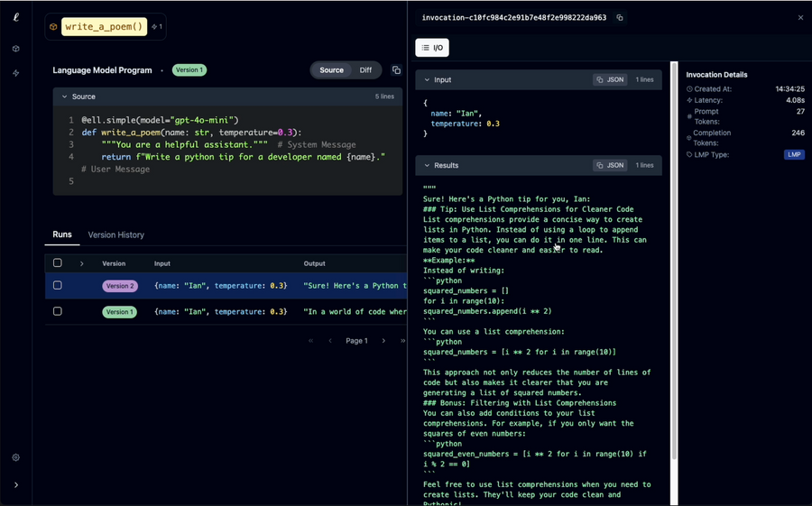The width and height of the screenshot is (812, 506).
Task: Switch to Source view
Action: [x=331, y=70]
